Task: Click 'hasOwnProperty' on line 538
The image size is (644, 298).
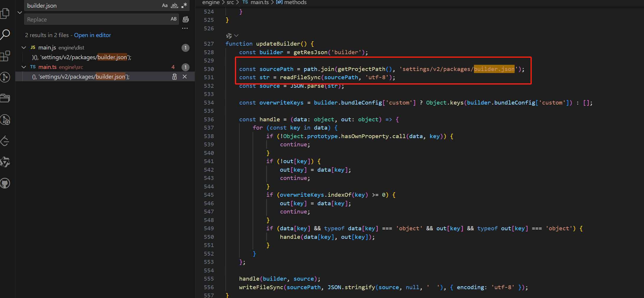Action: [365, 136]
